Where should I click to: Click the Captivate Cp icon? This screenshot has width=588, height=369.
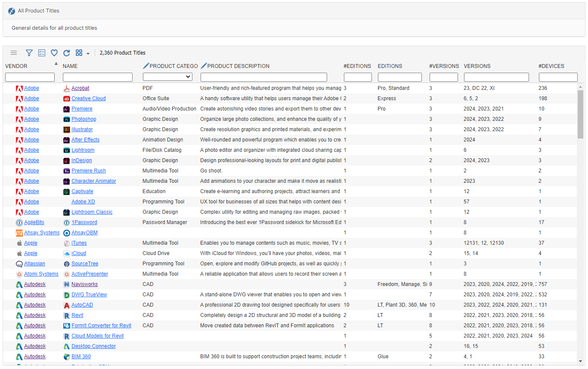point(67,192)
